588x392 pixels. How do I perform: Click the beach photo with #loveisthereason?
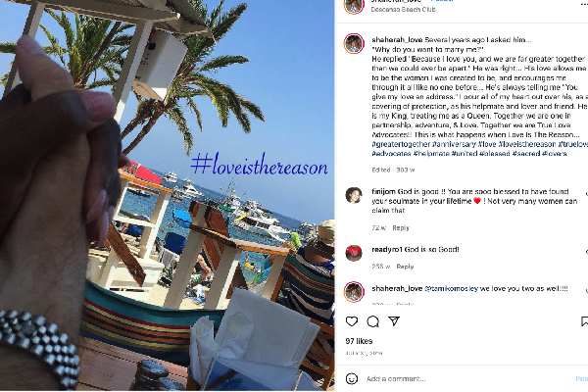(x=168, y=195)
